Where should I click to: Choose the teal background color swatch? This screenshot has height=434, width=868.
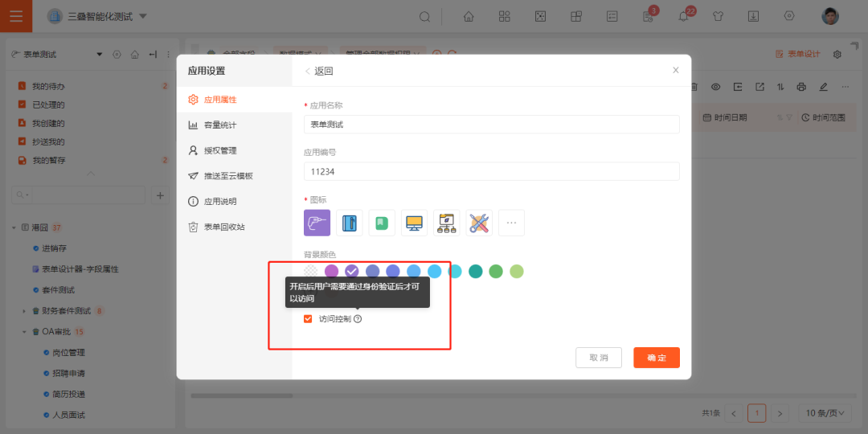476,272
